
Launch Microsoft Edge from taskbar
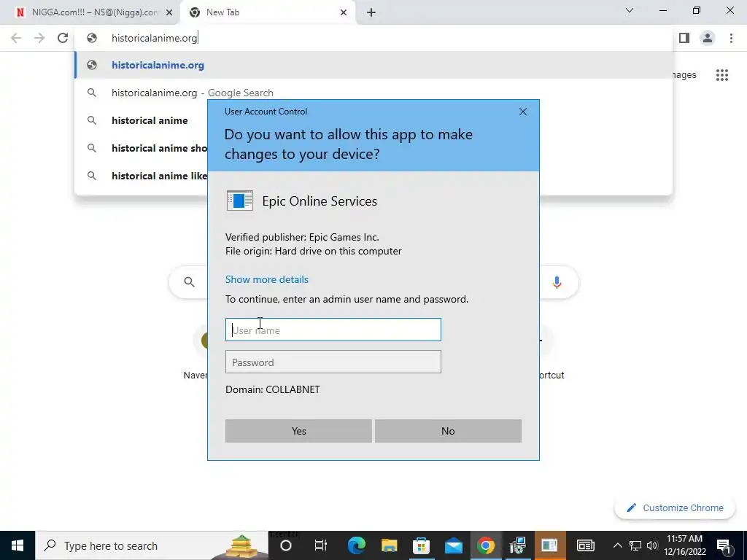tap(356, 545)
